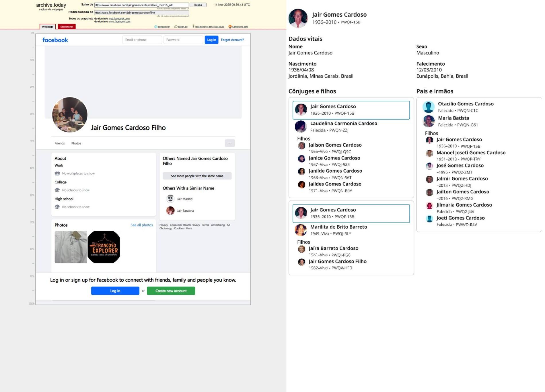Open the Friends profile tab
Viewport: 545px width, 392px height.
pyautogui.click(x=60, y=143)
